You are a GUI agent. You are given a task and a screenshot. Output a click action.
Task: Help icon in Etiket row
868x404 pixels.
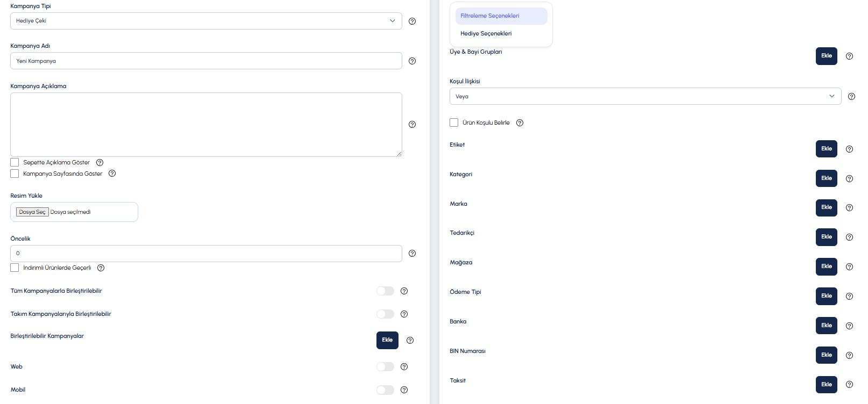click(x=849, y=149)
